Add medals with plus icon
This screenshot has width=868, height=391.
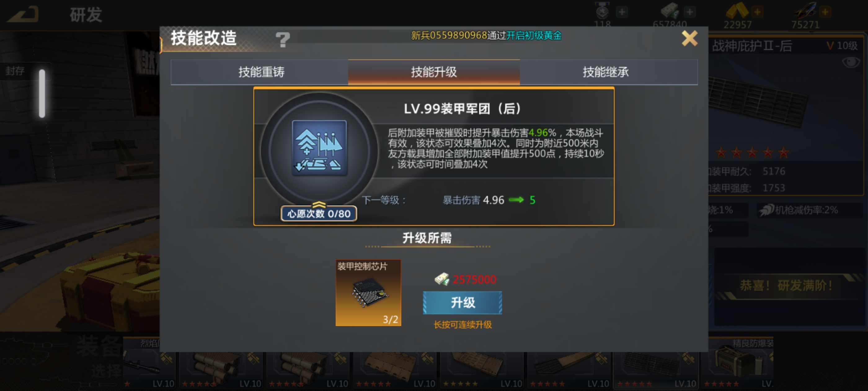(x=622, y=12)
